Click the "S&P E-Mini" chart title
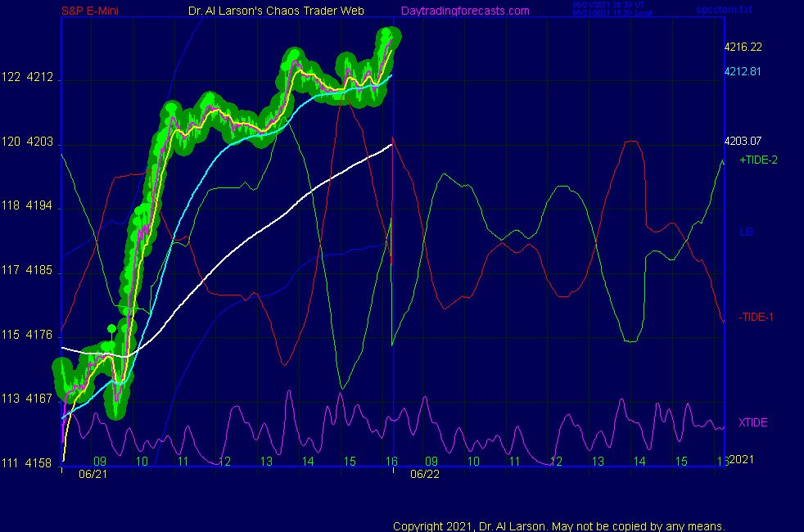This screenshot has height=532, width=804. pos(90,11)
